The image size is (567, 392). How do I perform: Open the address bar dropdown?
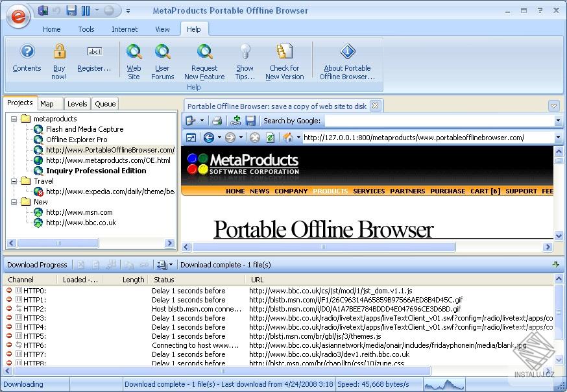point(557,138)
